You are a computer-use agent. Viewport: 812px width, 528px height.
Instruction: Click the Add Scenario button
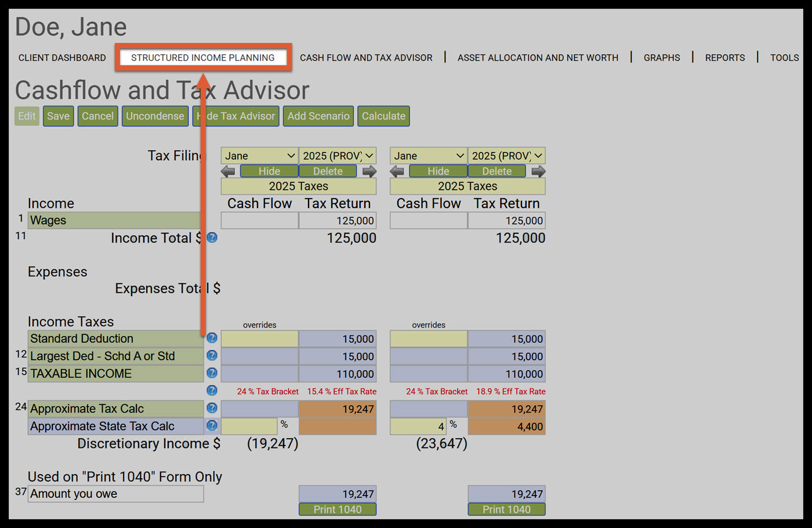(318, 116)
